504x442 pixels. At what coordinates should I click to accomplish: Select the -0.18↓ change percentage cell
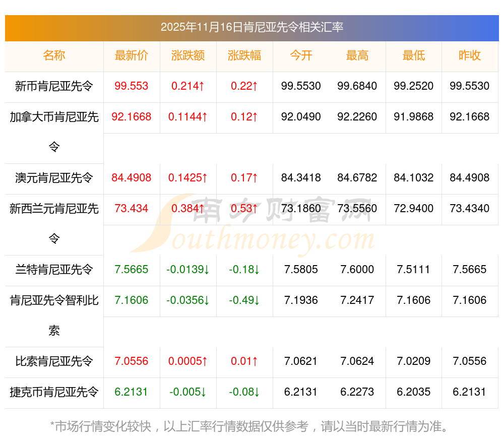244,270
